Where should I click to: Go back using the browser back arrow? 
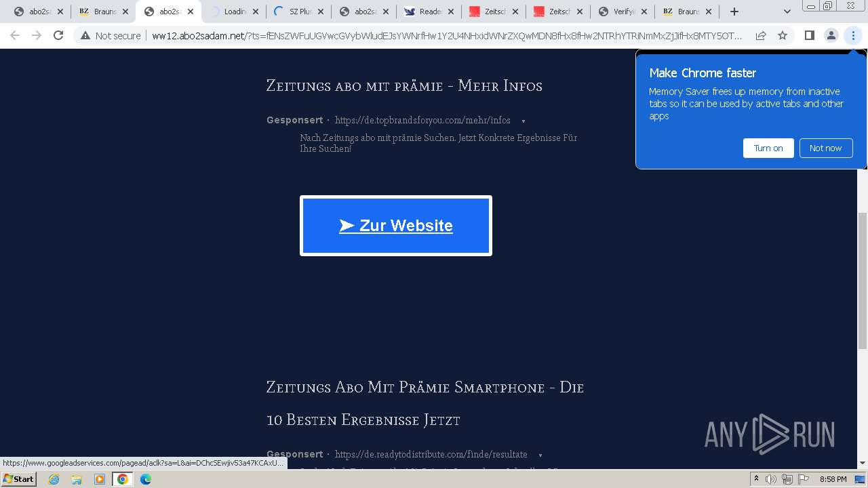(15, 35)
